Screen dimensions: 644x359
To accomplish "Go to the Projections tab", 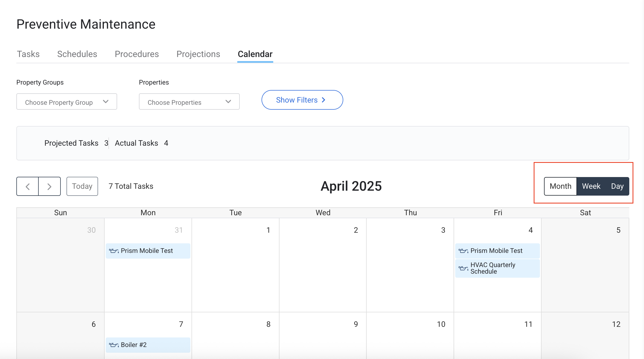I will pyautogui.click(x=198, y=54).
